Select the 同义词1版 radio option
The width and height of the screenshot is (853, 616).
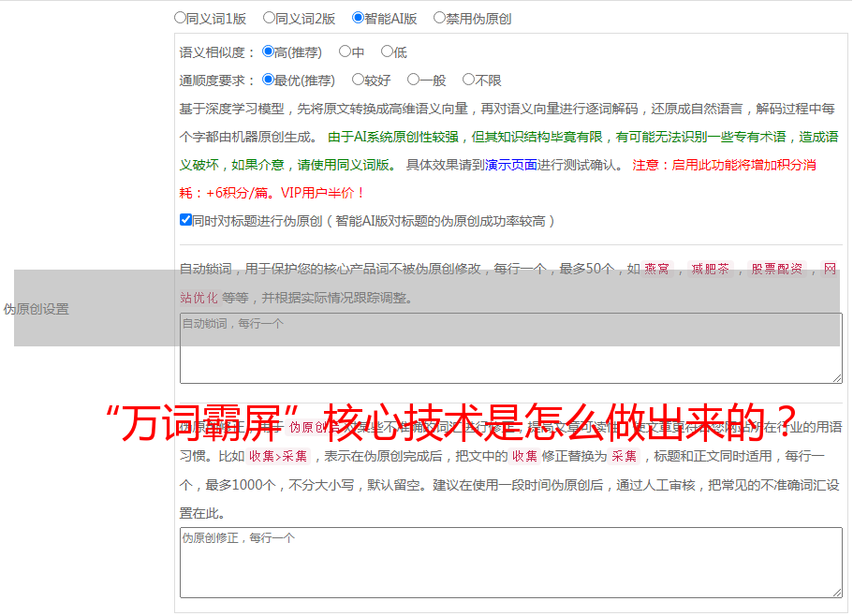coord(180,18)
